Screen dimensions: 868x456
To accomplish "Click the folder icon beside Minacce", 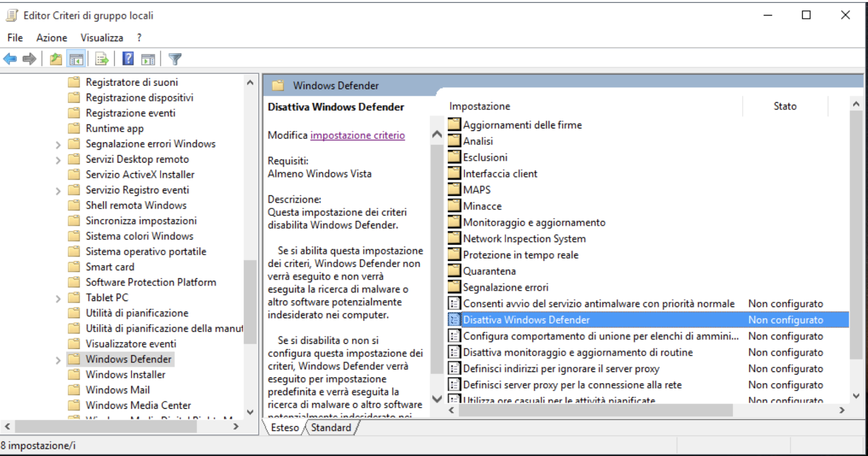I will (455, 205).
